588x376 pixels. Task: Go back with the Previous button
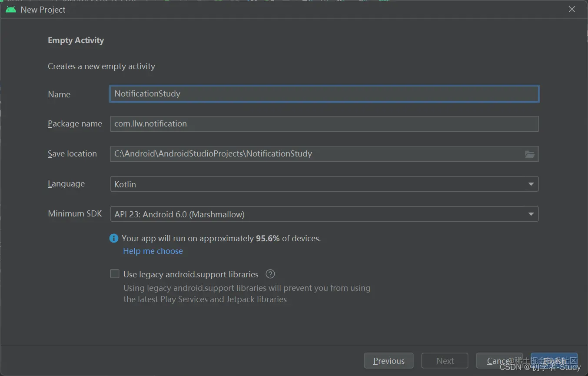pyautogui.click(x=389, y=361)
